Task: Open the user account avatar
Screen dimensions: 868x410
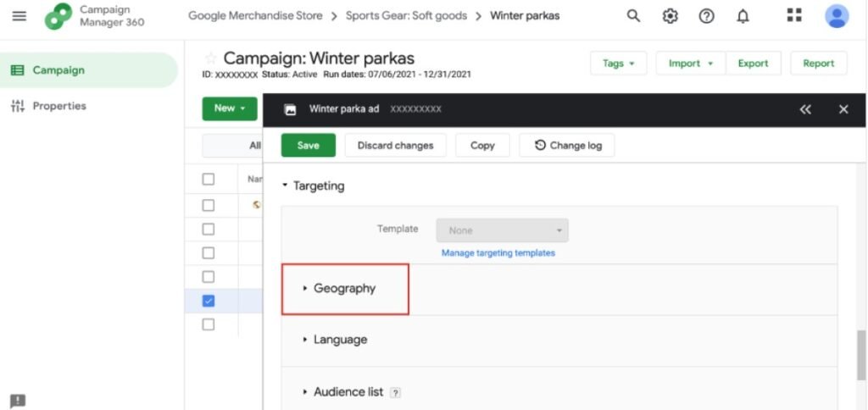Action: tap(837, 16)
